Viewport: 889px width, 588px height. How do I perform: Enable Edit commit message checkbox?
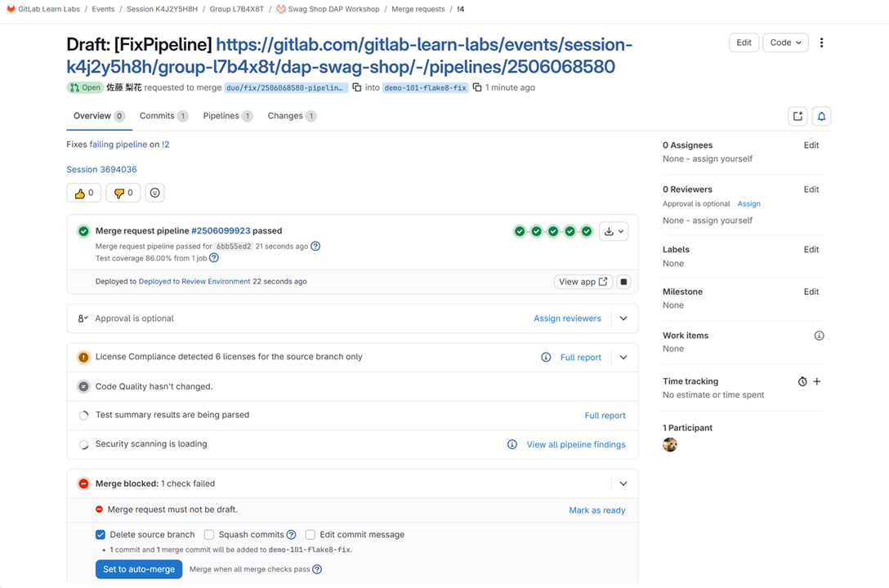pos(310,534)
